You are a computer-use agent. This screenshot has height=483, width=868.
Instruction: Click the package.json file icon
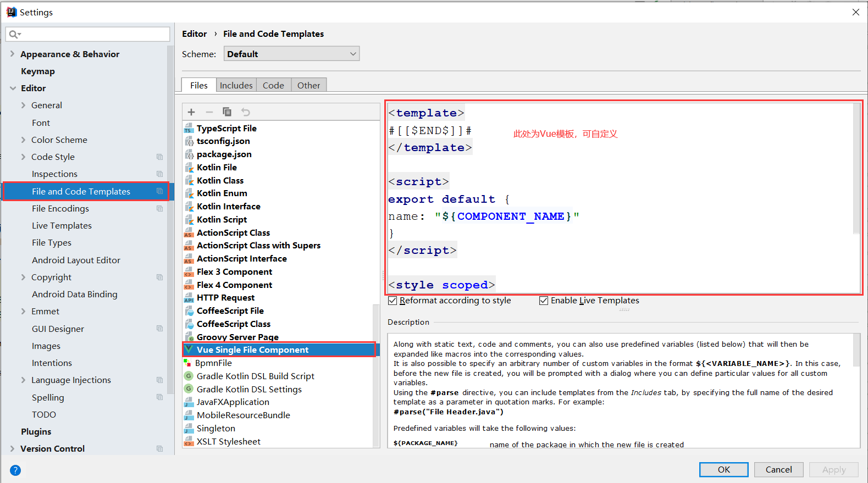[x=189, y=154]
